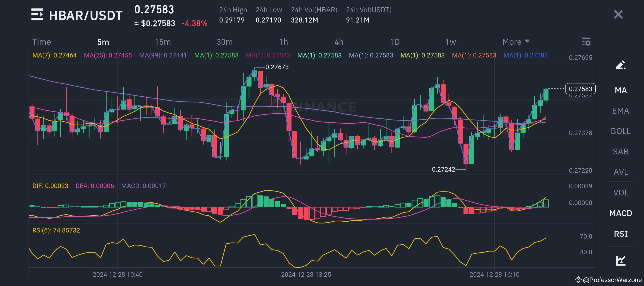Image resolution: width=644 pixels, height=286 pixels.
Task: Click the @ProfessorWarzone handle
Action: pyautogui.click(x=612, y=280)
